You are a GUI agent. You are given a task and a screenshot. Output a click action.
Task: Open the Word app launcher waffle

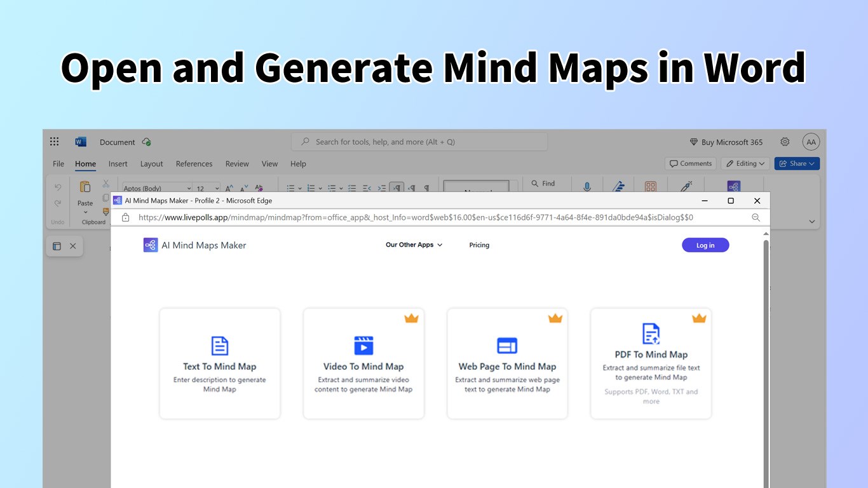55,142
